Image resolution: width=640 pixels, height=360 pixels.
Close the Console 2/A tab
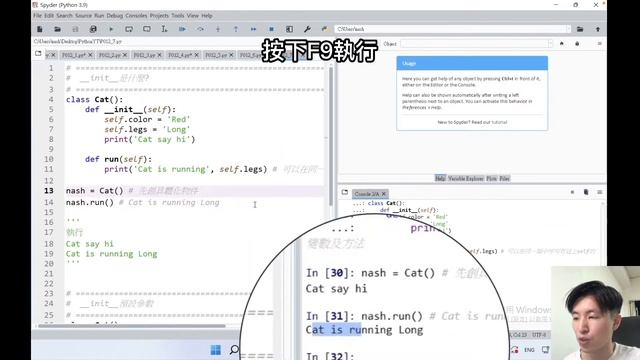(384, 194)
